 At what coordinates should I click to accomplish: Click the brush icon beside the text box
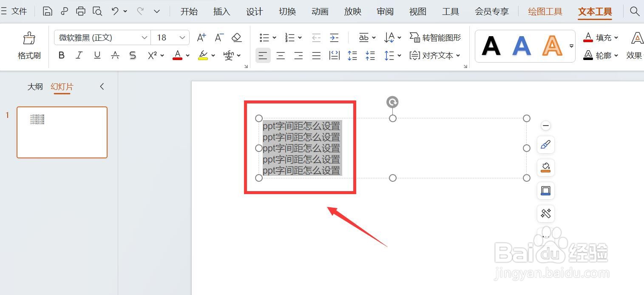click(545, 145)
